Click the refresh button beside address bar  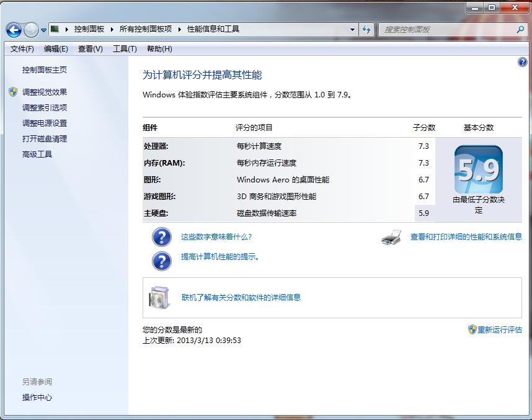pyautogui.click(x=366, y=30)
